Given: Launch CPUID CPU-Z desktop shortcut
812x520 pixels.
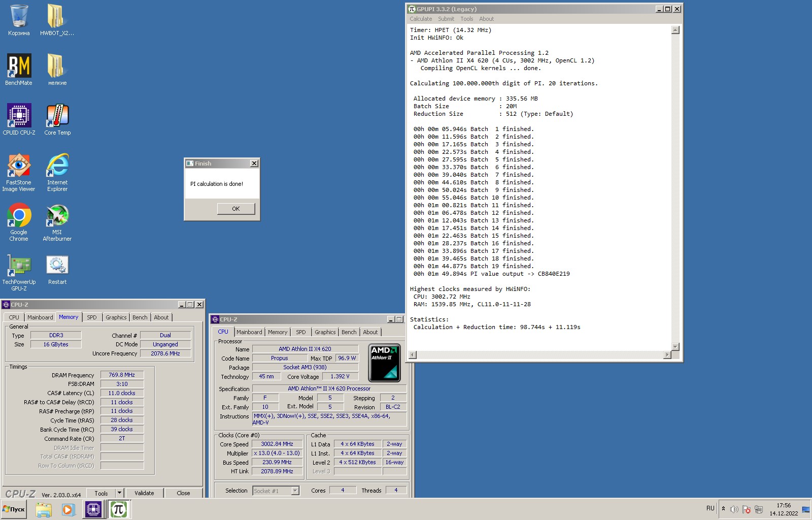Looking at the screenshot, I should (x=19, y=120).
